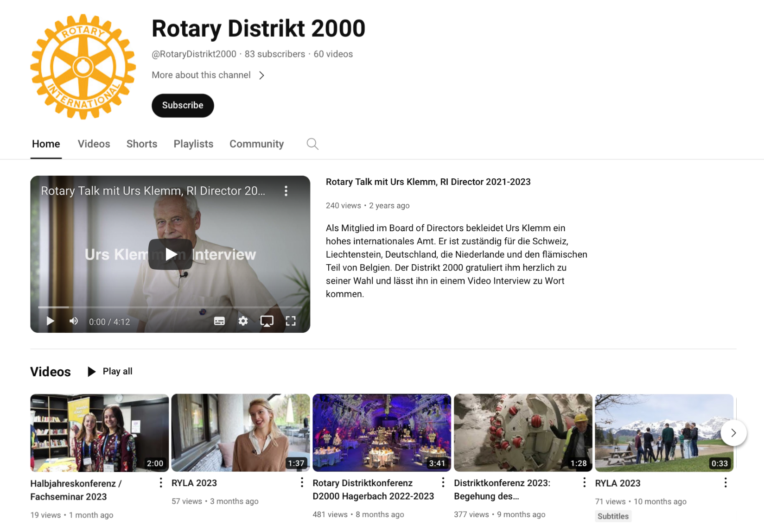This screenshot has width=764, height=532.
Task: Switch to the Home tab
Action: coord(46,144)
